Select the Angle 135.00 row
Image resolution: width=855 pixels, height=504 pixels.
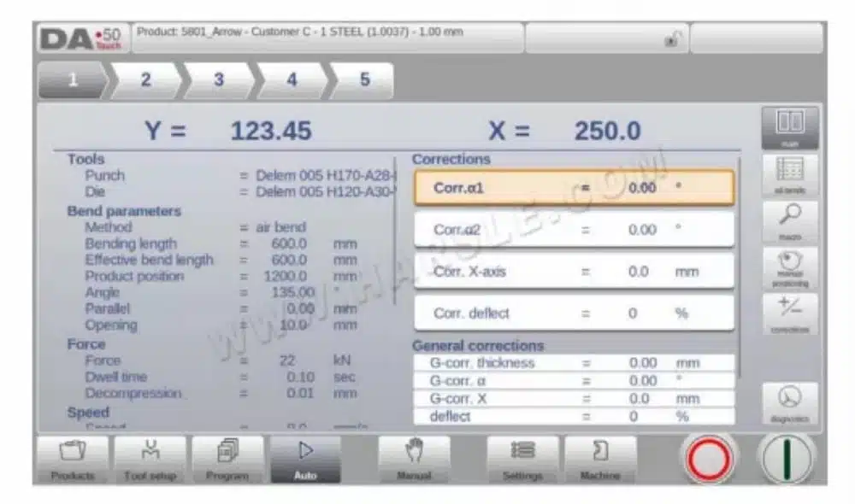[213, 293]
